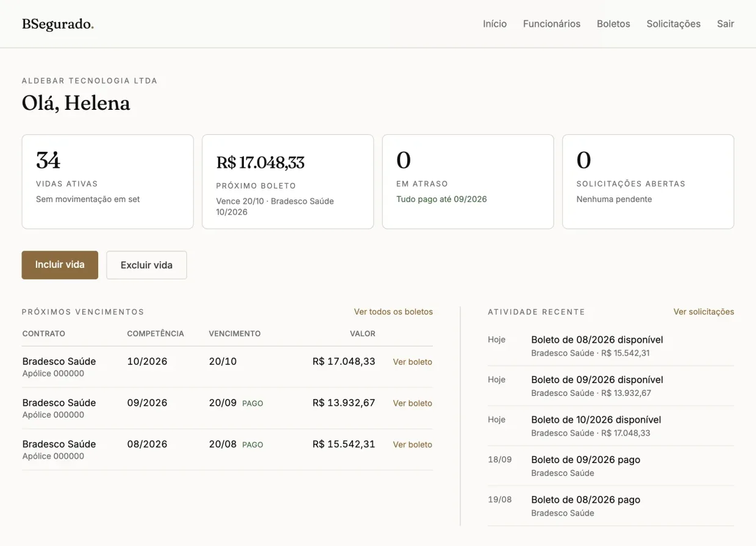
Task: Click competência cell 10/2026 in table
Action: [x=147, y=361]
